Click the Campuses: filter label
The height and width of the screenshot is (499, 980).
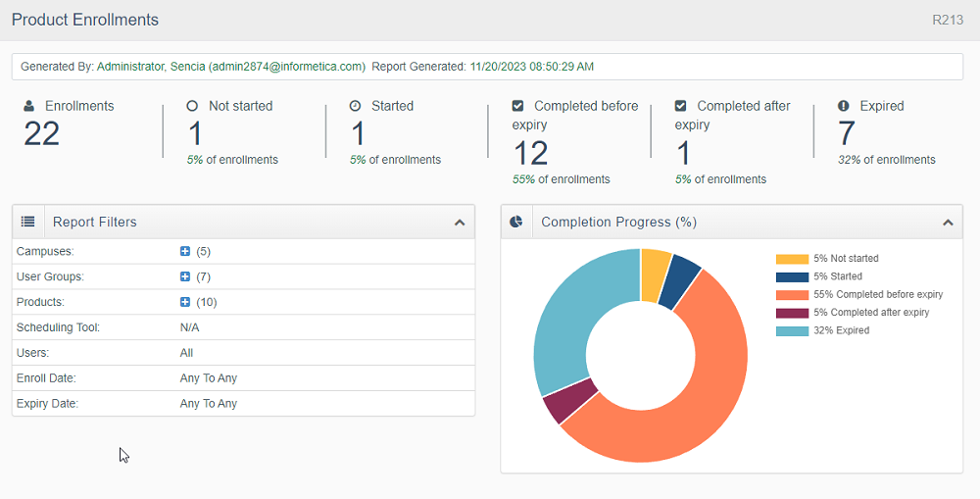tap(45, 251)
